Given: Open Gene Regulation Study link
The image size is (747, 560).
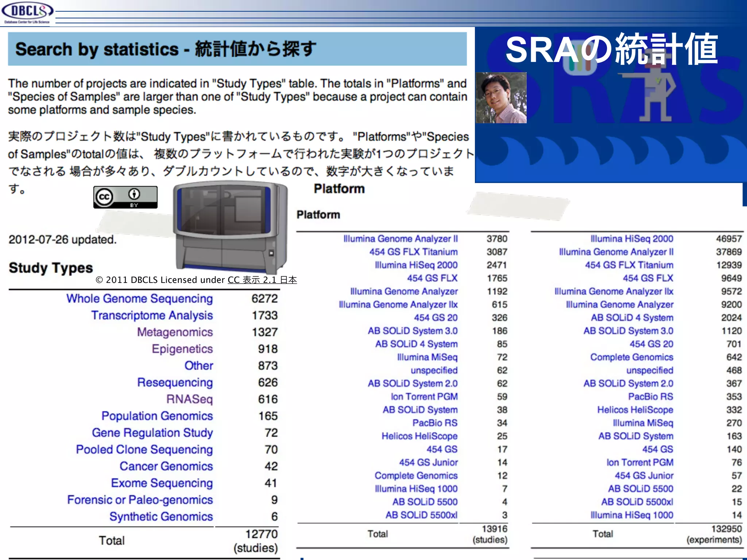Looking at the screenshot, I should click(152, 433).
